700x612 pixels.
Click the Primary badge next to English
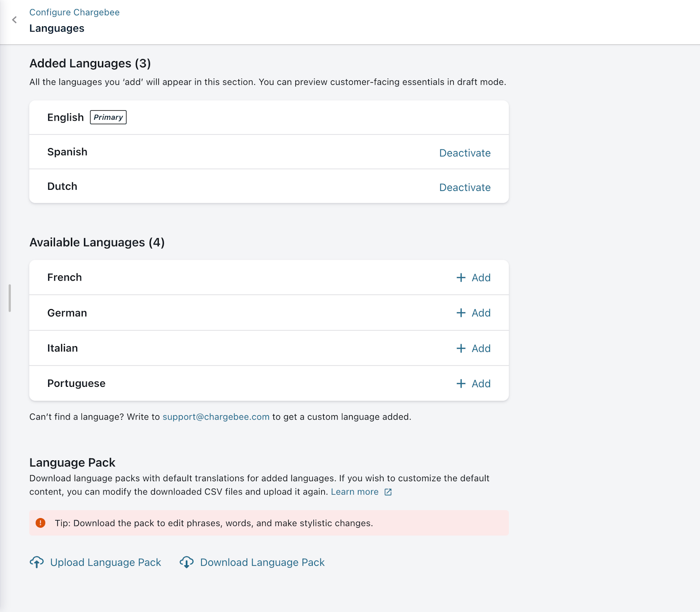pyautogui.click(x=108, y=117)
